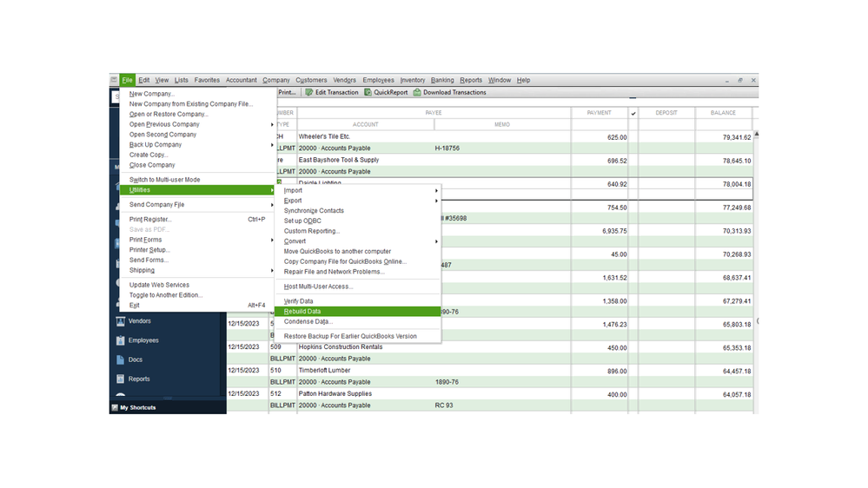868x488 pixels.
Task: Click the DEPOSIT column header
Action: 666,113
